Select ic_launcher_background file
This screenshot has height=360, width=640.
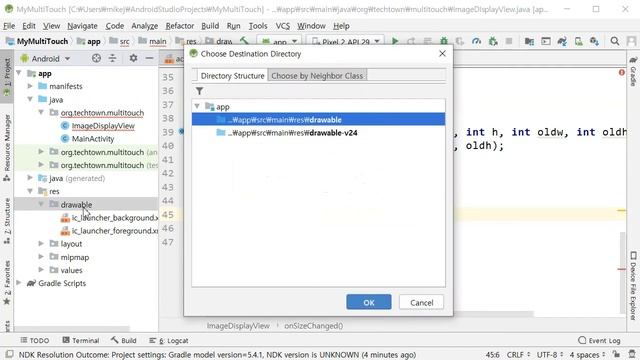(x=115, y=218)
